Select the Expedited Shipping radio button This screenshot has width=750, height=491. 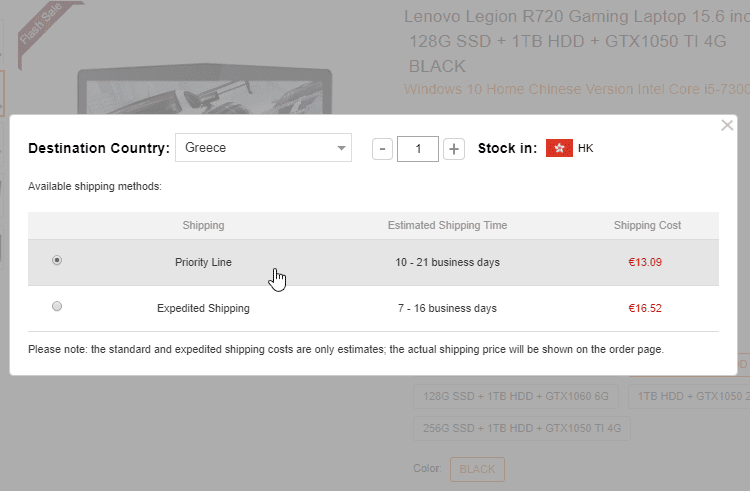click(57, 306)
